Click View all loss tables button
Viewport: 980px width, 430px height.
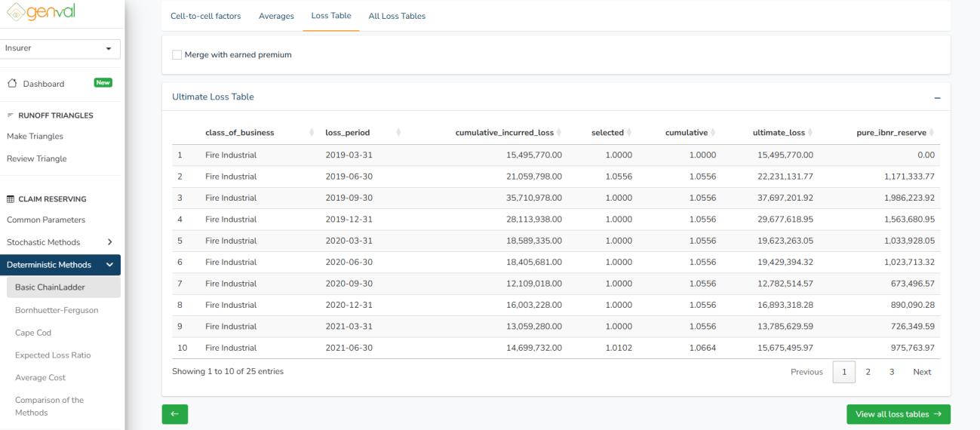[898, 414]
